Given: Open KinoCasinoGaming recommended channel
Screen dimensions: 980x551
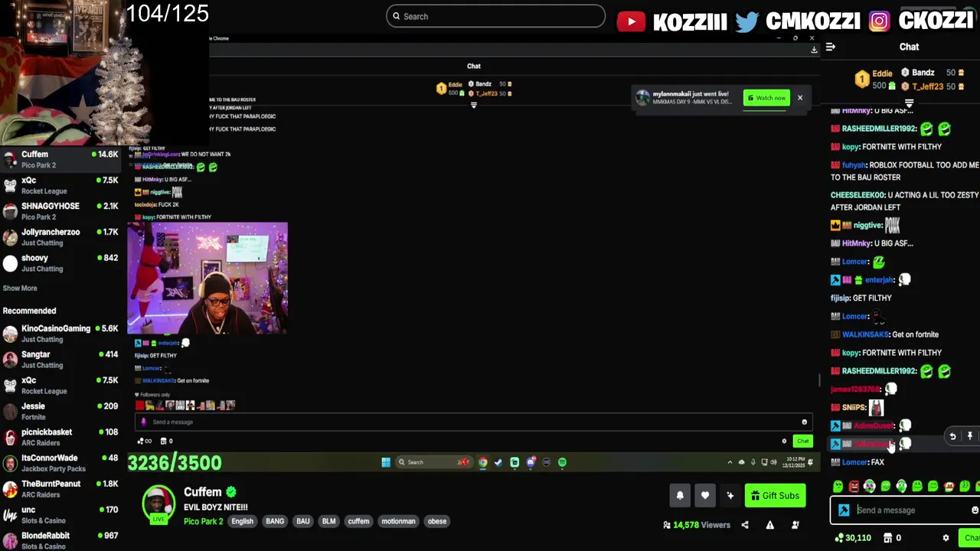Looking at the screenshot, I should click(61, 334).
